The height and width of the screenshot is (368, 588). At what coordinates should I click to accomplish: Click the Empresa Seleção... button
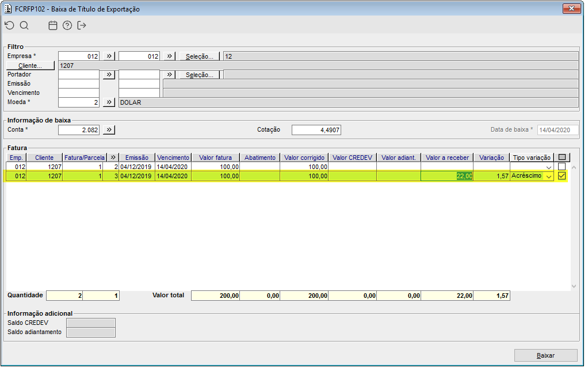pyautogui.click(x=200, y=56)
